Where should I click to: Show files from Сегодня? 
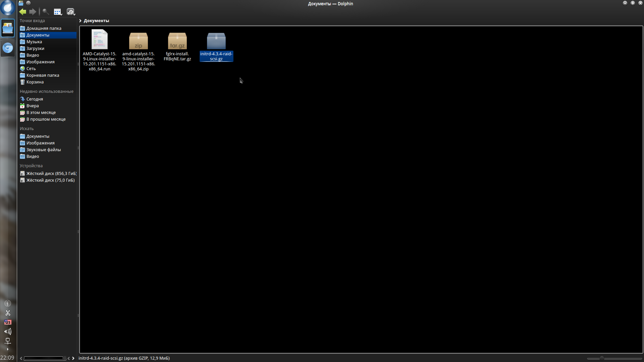click(x=35, y=99)
